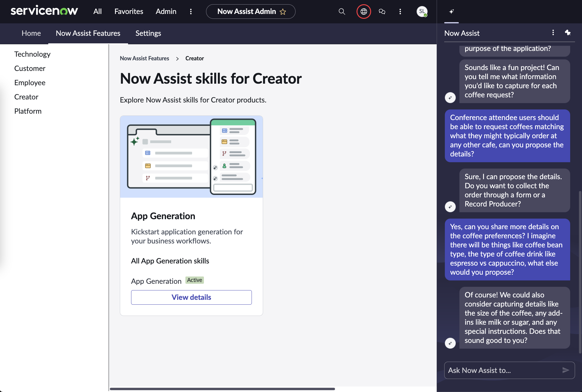Open header overflow menu beside avatar
Screen dimensions: 582x392
point(400,12)
